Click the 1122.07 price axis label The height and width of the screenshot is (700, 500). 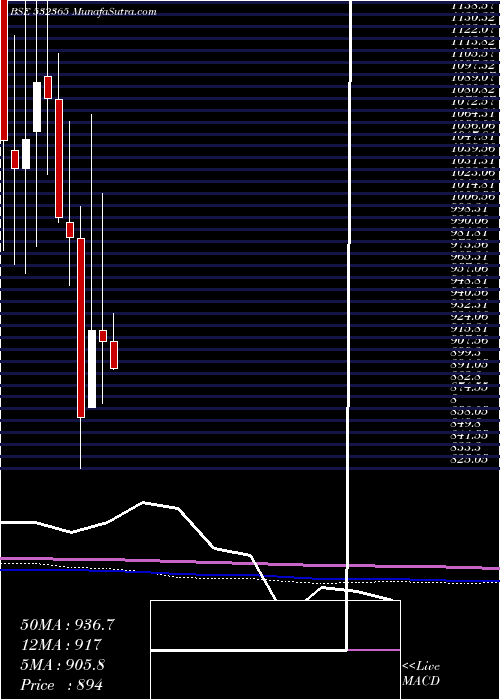click(473, 29)
